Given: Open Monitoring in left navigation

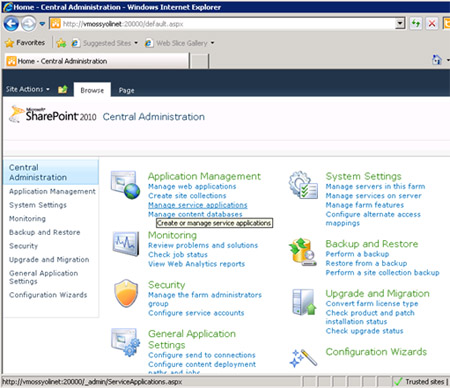Looking at the screenshot, I should click(x=27, y=219).
